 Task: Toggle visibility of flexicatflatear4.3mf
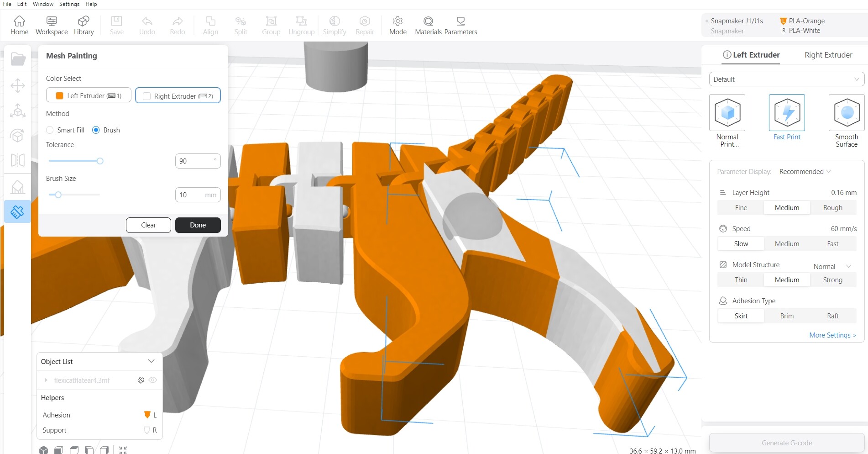[153, 380]
